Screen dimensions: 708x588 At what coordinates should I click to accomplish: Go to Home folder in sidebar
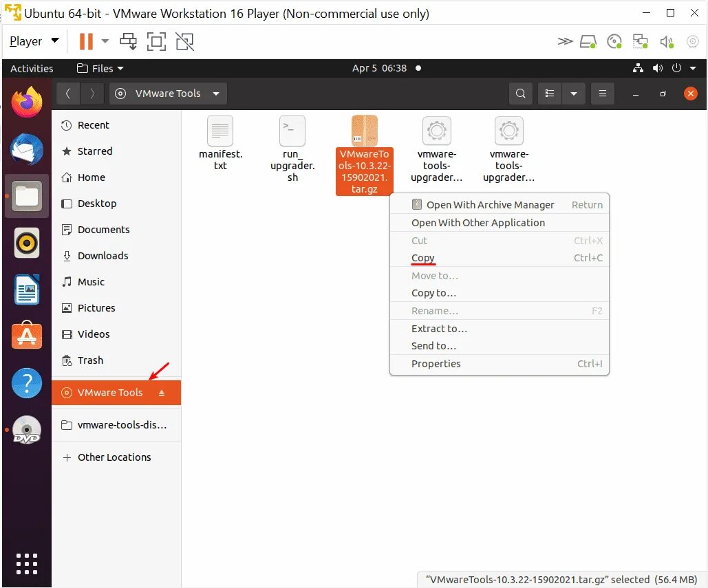click(116, 177)
